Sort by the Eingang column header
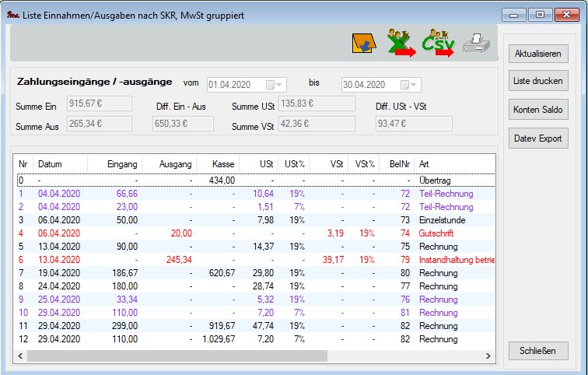588x375 pixels. pos(123,164)
